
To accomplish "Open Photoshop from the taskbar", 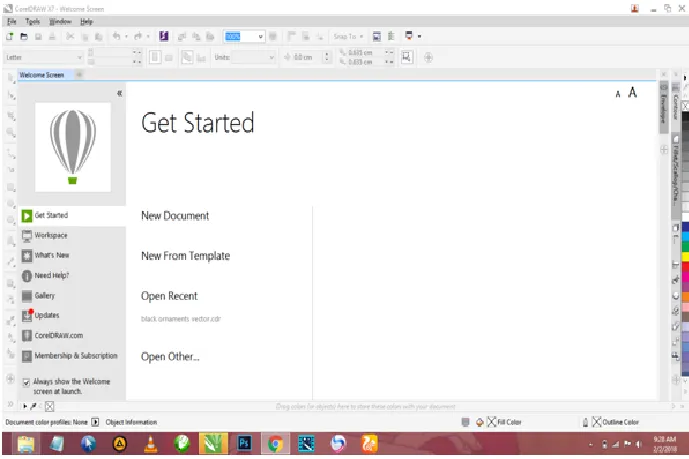I will [x=244, y=444].
